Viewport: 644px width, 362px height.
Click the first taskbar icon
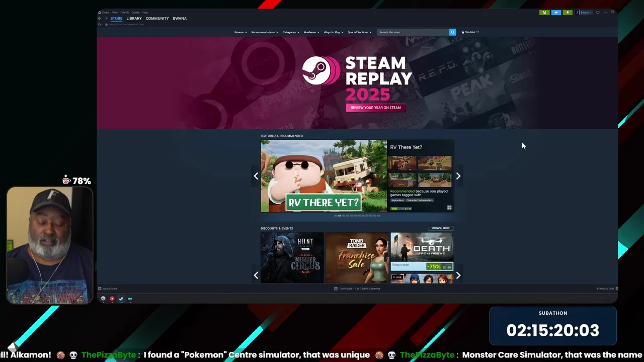click(x=103, y=299)
